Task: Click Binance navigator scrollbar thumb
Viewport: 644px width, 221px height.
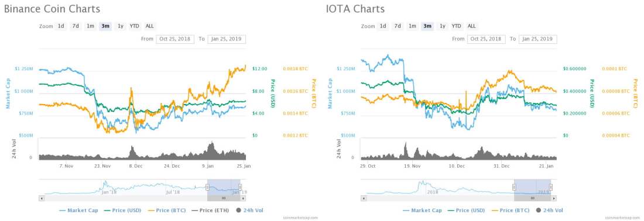Action: point(224,198)
